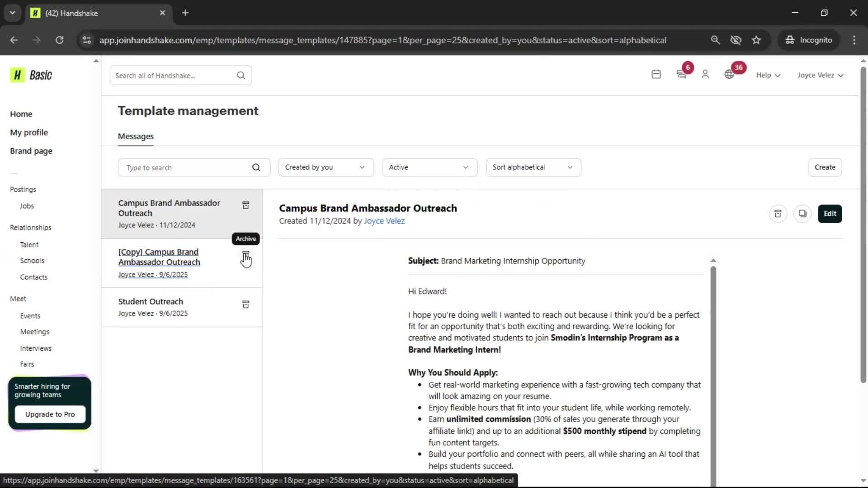Duplicate template using the copy icon
868x488 pixels.
point(802,214)
